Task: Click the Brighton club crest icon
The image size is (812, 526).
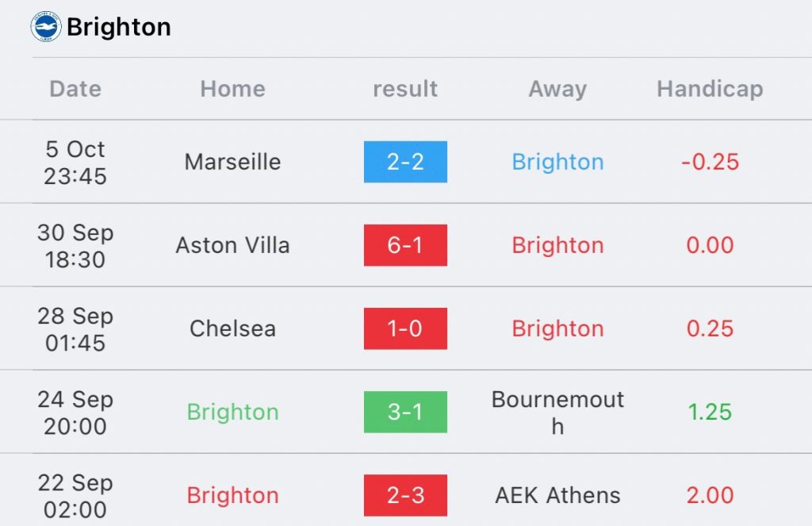Action: [x=46, y=26]
